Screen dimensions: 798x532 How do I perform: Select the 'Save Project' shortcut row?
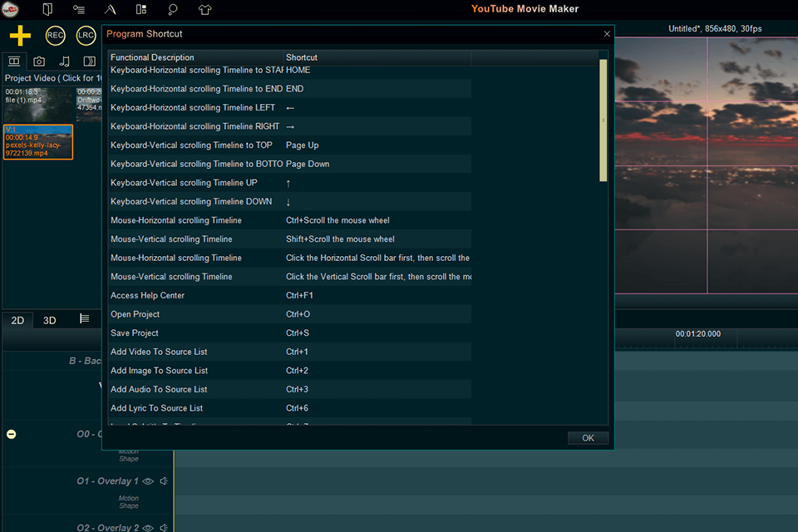tap(289, 333)
